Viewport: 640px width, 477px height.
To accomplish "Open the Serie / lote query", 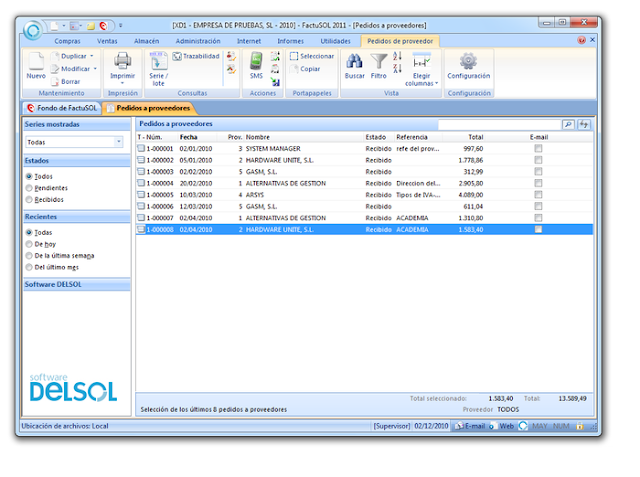I will [x=158, y=69].
